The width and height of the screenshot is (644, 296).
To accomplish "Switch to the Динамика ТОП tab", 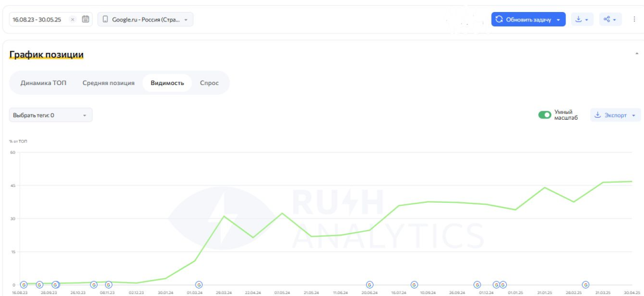I will click(43, 83).
